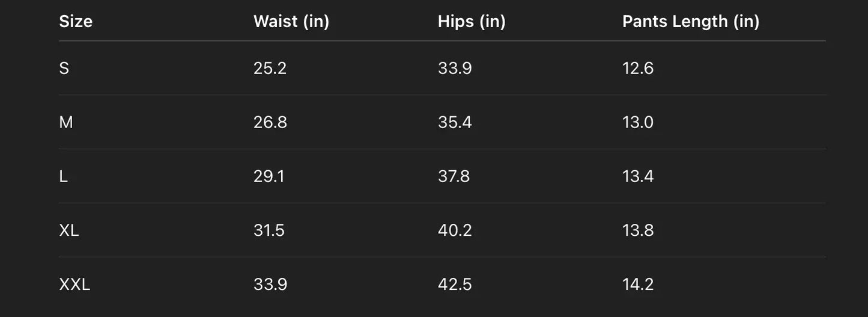Click hips value 42.5 for size XXL
The image size is (868, 317).
(455, 284)
